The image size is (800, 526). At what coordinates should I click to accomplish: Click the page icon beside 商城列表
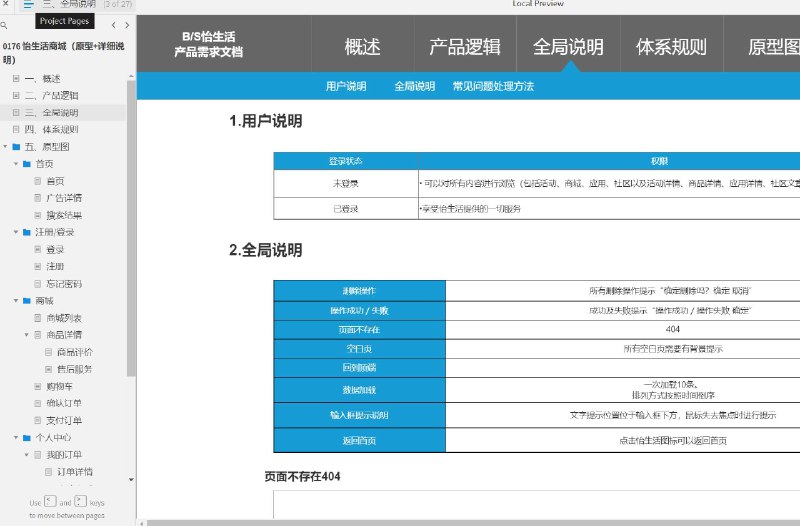(x=38, y=318)
